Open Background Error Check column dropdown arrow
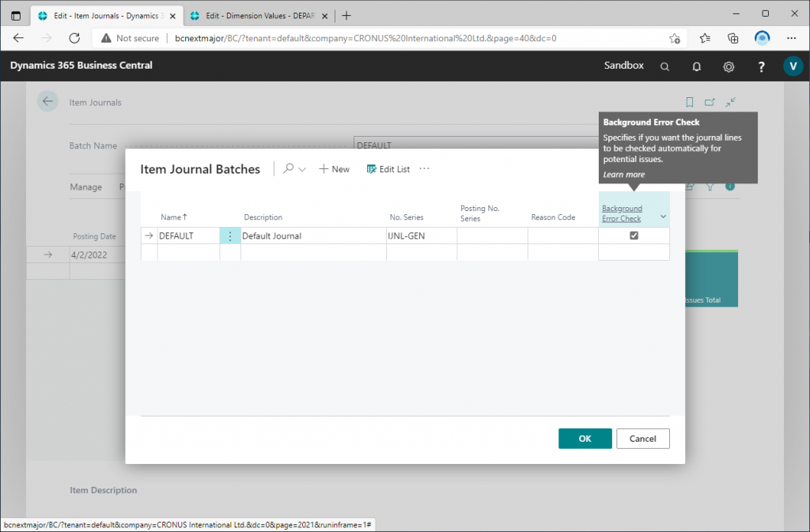This screenshot has width=810, height=532. point(663,217)
